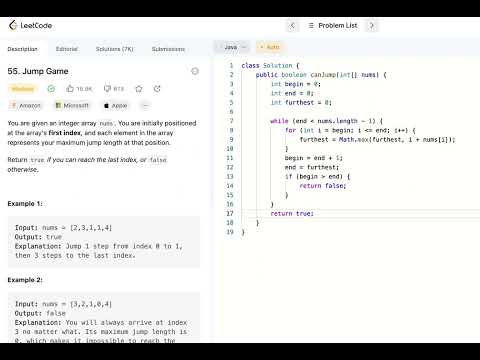The height and width of the screenshot is (360, 480).
Task: Click code line 'int end = 0;'
Action: (x=292, y=93)
